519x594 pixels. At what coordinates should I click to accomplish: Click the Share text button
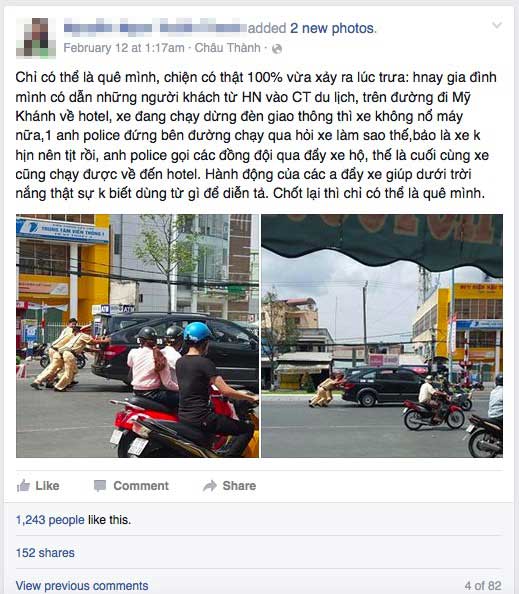click(x=239, y=486)
